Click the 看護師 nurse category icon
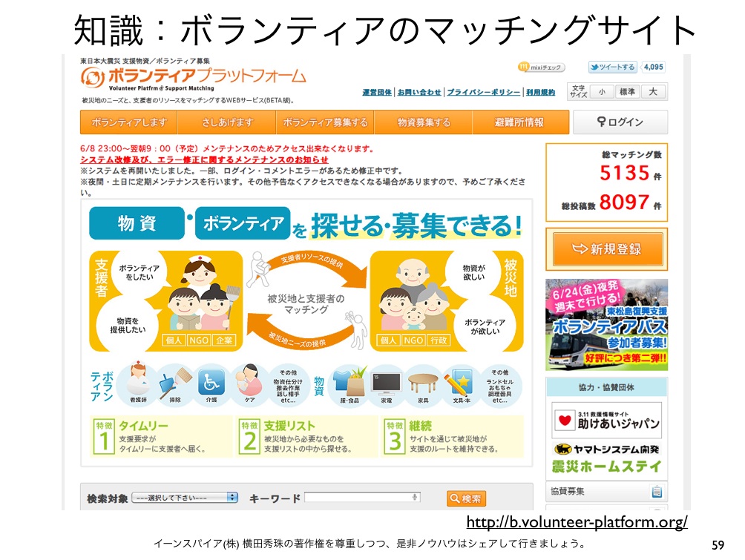 coord(138,383)
